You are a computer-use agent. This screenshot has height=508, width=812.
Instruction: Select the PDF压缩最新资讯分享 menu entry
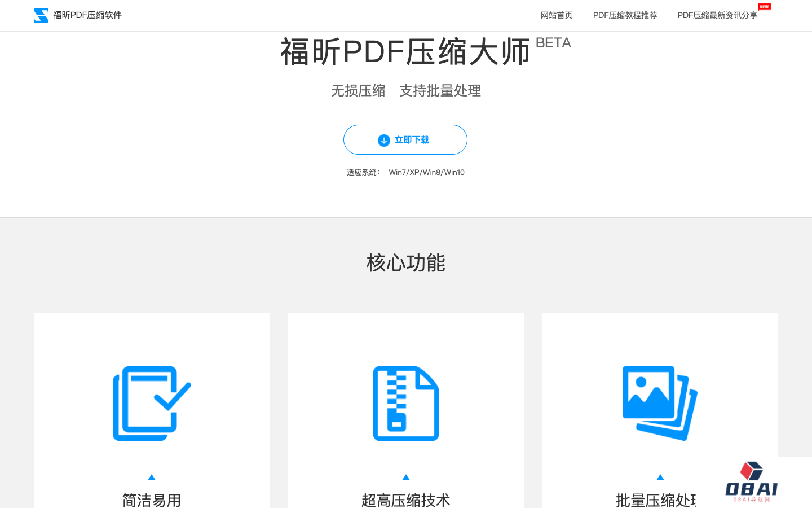pos(717,15)
